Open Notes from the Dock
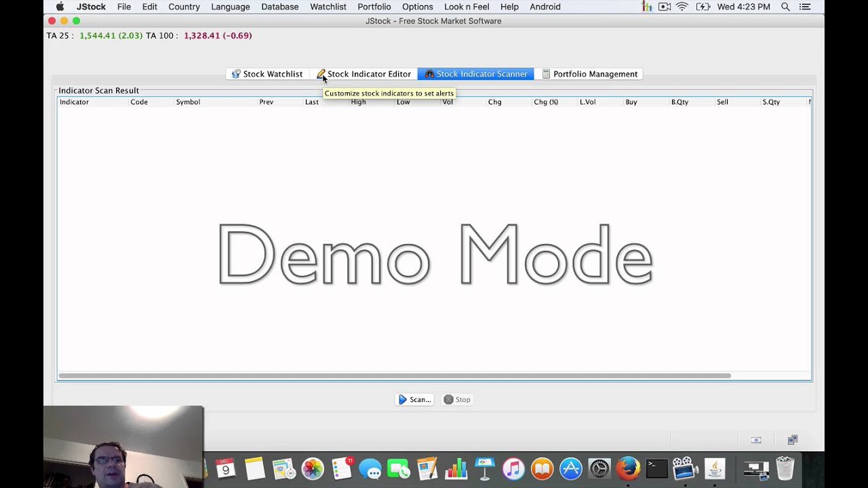868x488 pixels. coord(254,468)
